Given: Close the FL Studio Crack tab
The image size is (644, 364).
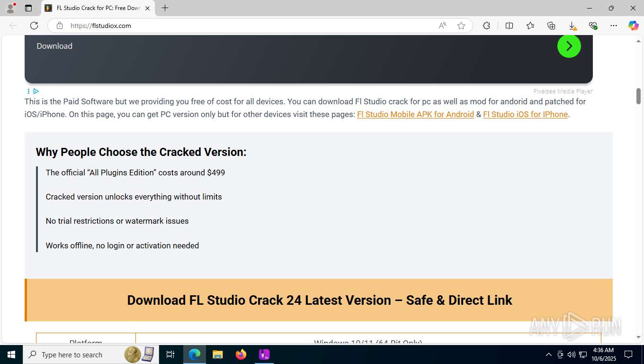Looking at the screenshot, I should tap(147, 8).
